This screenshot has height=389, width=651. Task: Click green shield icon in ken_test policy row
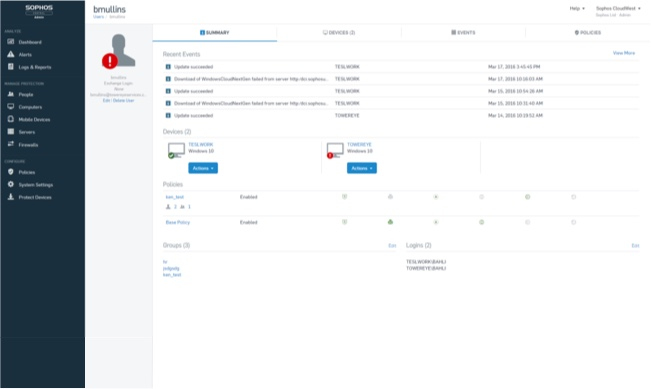[x=345, y=197]
